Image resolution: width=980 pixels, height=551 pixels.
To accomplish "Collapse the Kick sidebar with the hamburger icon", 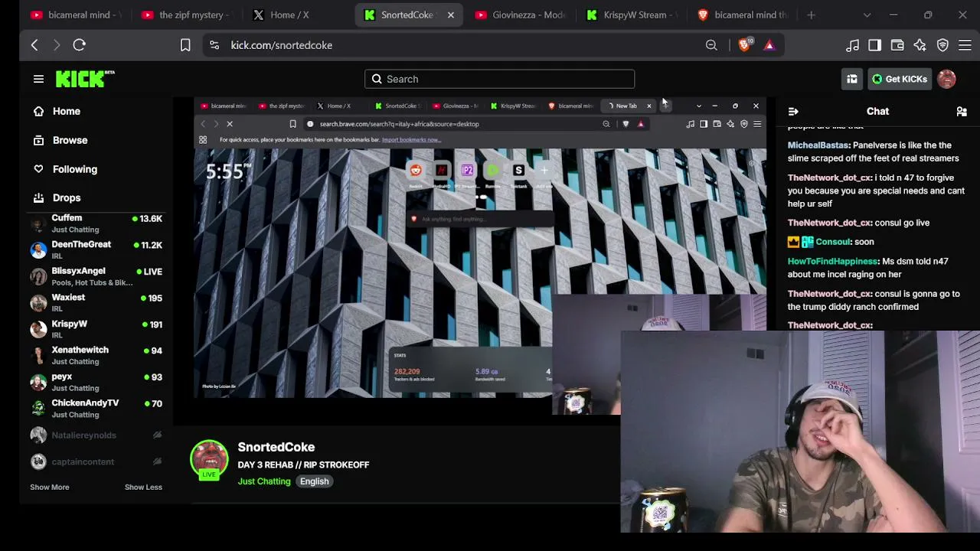I will coord(38,79).
